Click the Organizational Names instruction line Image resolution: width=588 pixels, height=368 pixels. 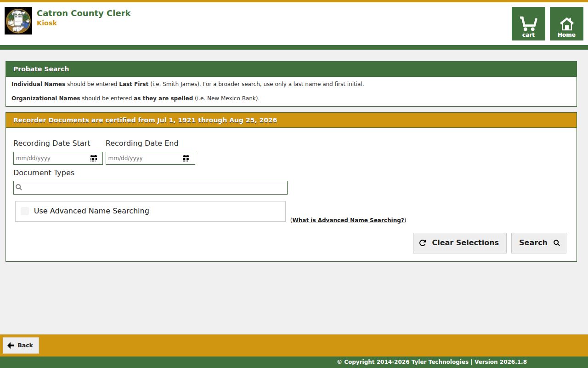tap(136, 98)
